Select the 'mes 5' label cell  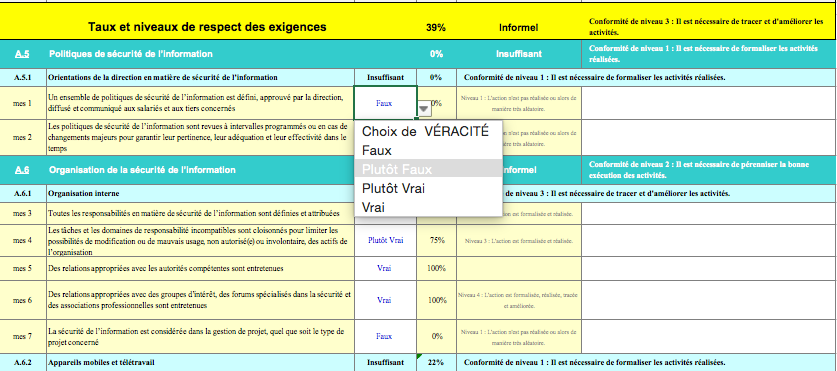coord(22,268)
